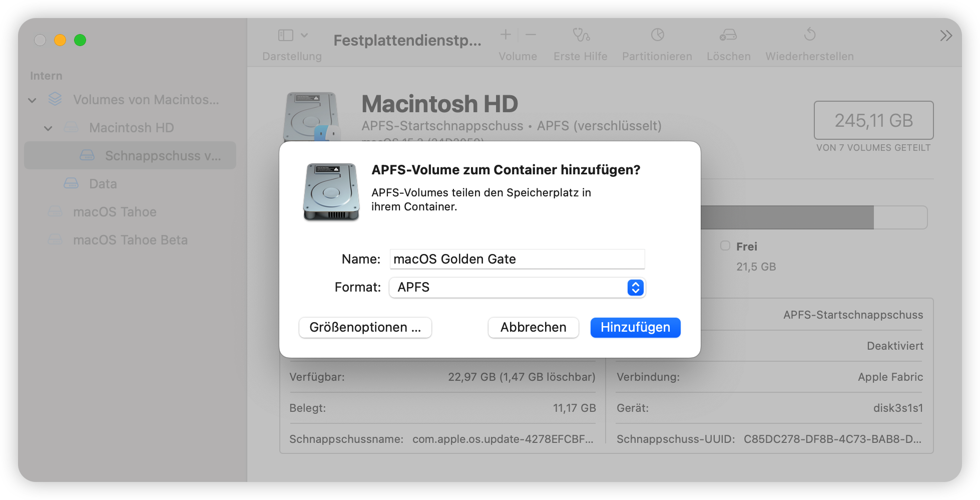The width and height of the screenshot is (980, 500).
Task: Click the 11,17 GB Belegt value
Action: click(x=574, y=408)
